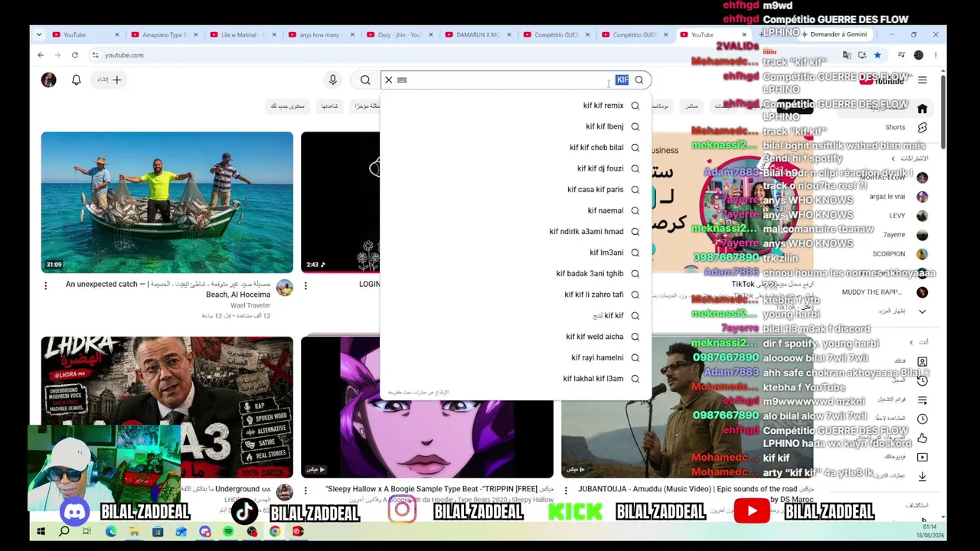The width and height of the screenshot is (980, 551).
Task: Go to YouTube Home in sidebar
Action: point(923,109)
